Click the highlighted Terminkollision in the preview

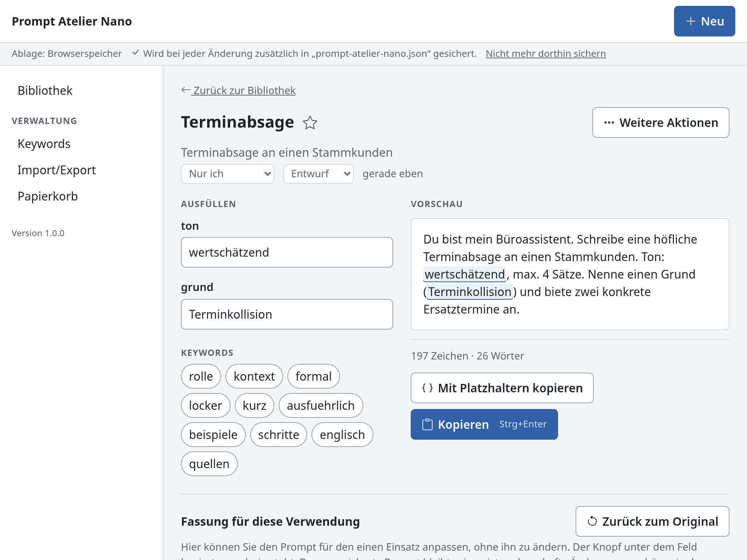[x=470, y=292]
